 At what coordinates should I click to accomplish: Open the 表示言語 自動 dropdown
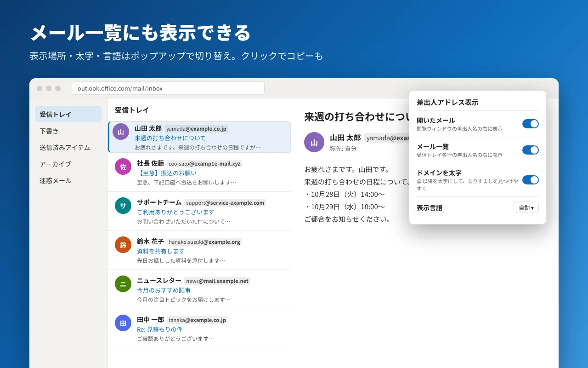526,207
